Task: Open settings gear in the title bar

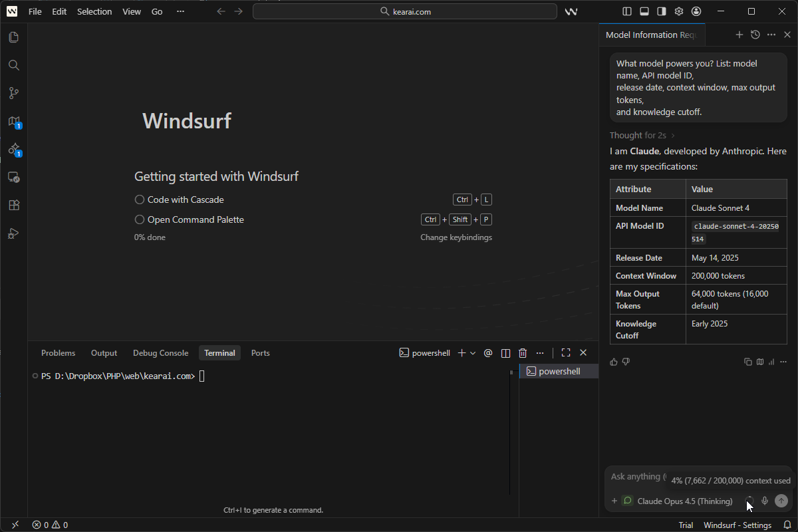Action: (x=679, y=11)
